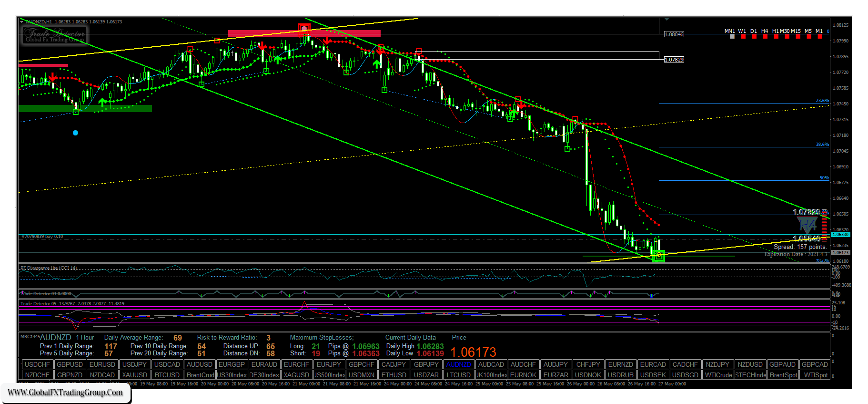This screenshot has width=868, height=404.
Task: Open the BTCUSD symbol chart button
Action: (167, 375)
